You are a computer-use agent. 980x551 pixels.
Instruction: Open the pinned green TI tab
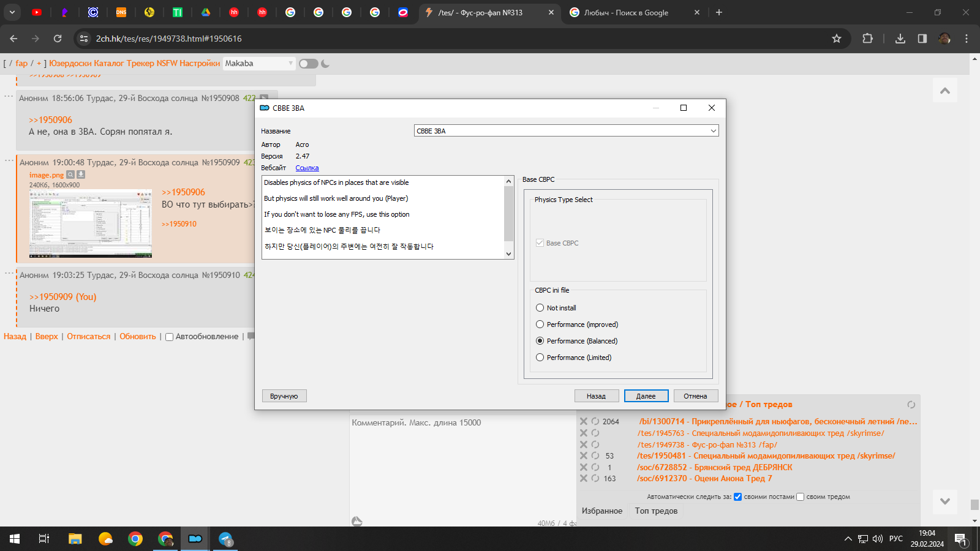(x=178, y=12)
